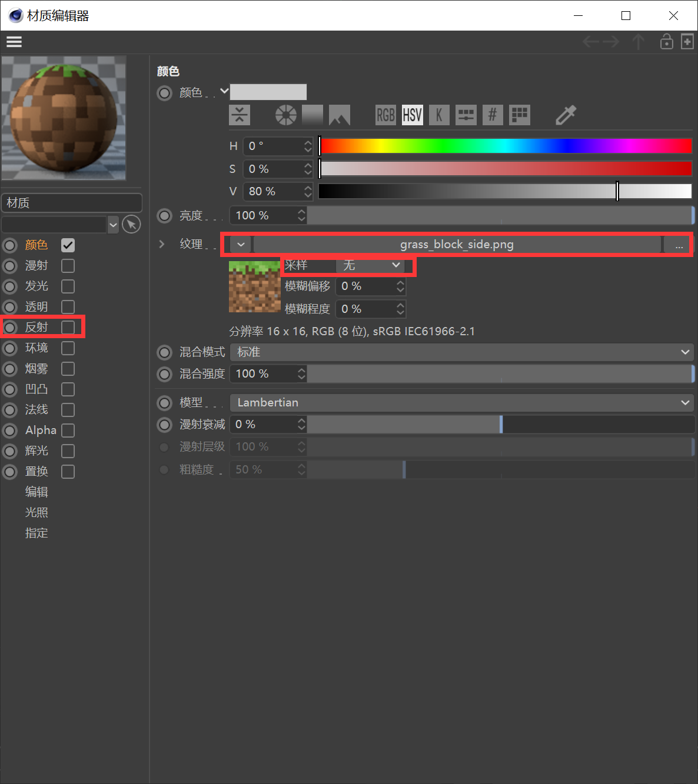Enable the 透明 channel checkbox
Viewport: 698px width, 784px height.
tap(68, 307)
